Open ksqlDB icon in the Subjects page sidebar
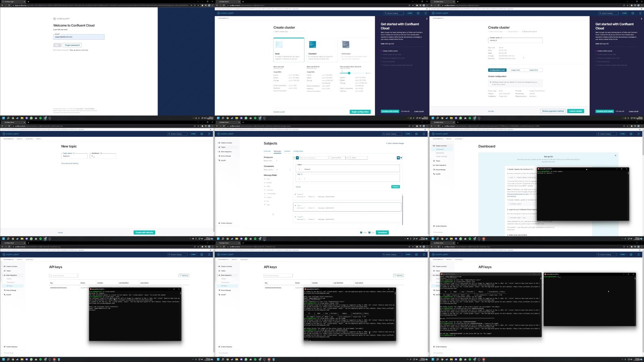 tap(219, 160)
